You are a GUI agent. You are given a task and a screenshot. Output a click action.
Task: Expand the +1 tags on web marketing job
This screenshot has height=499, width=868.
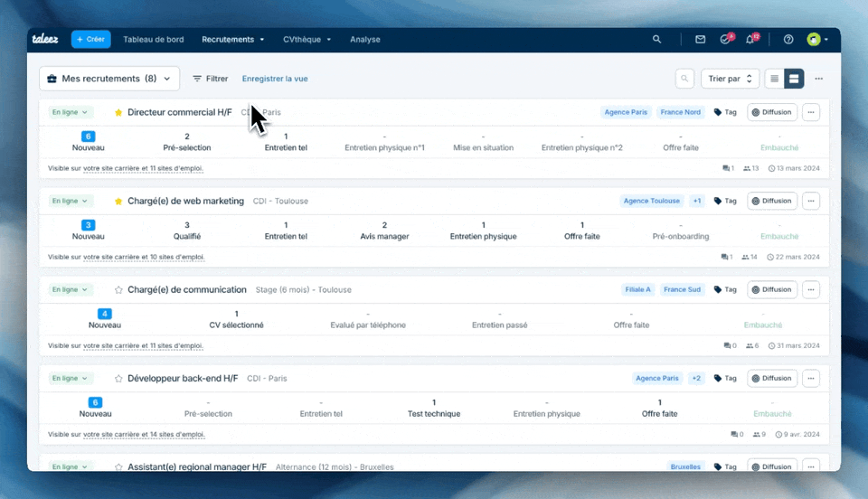pos(697,201)
